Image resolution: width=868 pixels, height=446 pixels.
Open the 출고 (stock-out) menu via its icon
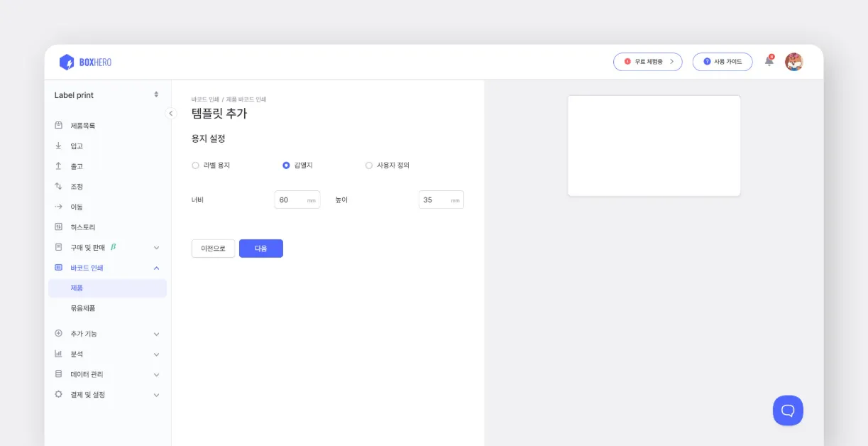coord(57,165)
